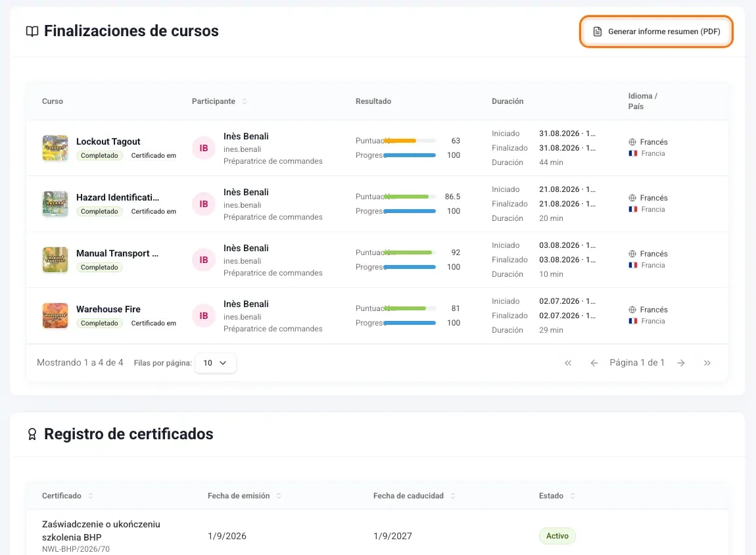Open the Warehouse Fire course thumbnail
756x555 pixels.
55,316
